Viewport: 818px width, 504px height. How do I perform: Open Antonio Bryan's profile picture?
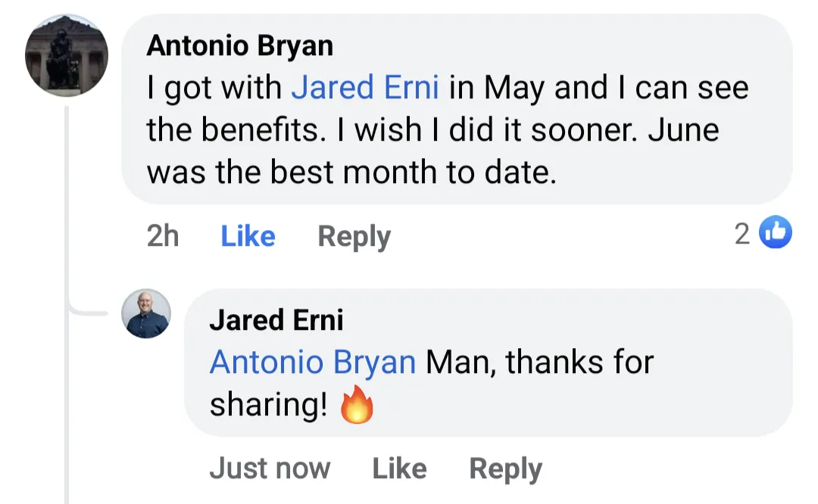coord(67,58)
